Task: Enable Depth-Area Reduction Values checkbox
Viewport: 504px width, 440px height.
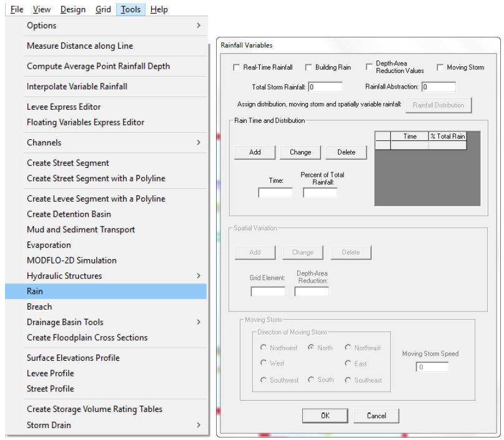Action: (x=369, y=67)
